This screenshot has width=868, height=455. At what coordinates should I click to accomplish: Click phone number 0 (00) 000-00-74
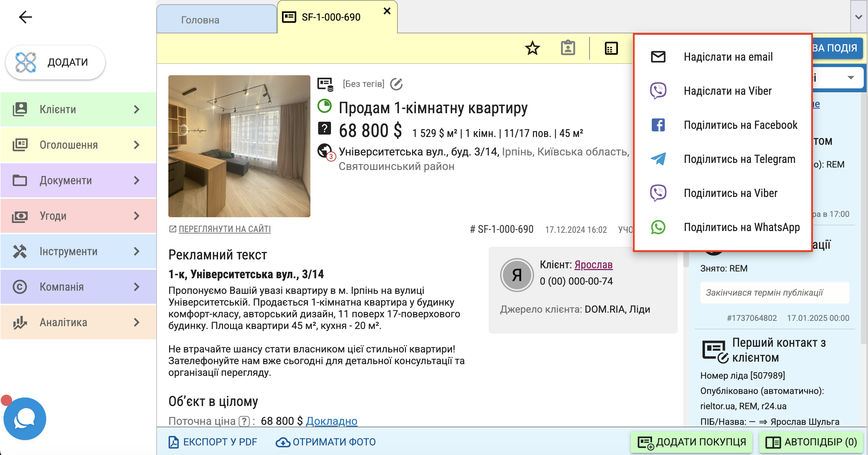tap(576, 281)
